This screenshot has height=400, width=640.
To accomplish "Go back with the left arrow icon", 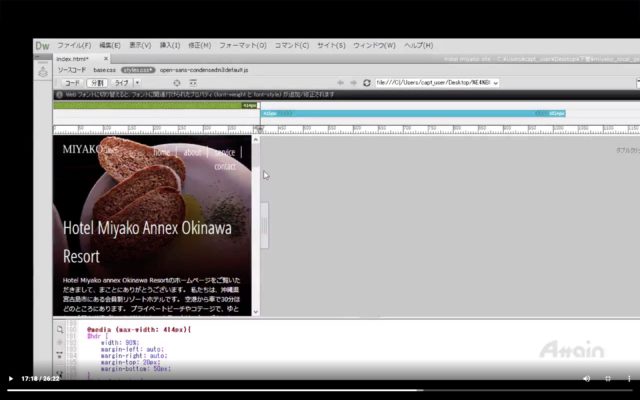I will tap(340, 83).
